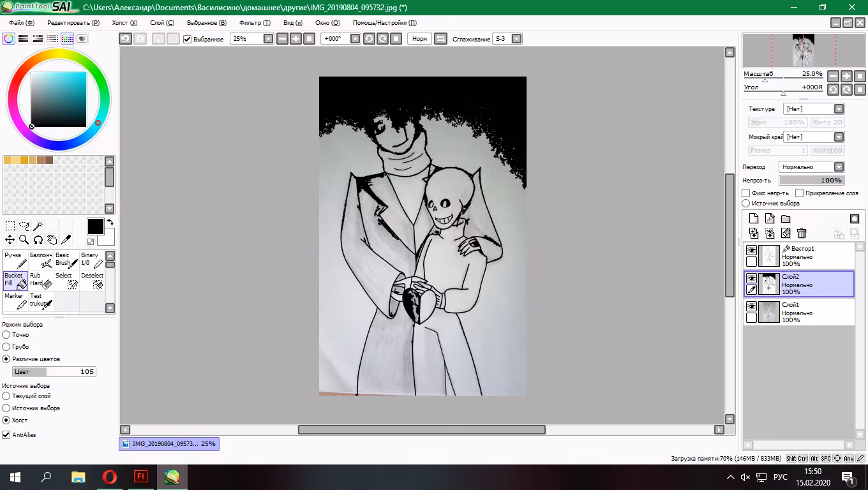Screen dimensions: 868x490
Task: Enable the Фикс непр-ть checkbox
Action: coord(745,193)
